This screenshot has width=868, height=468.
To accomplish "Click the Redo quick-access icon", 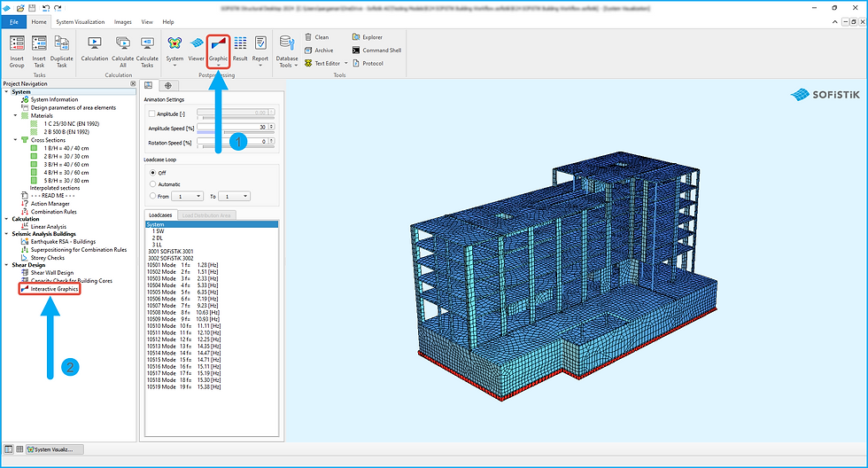I will pyautogui.click(x=58, y=8).
